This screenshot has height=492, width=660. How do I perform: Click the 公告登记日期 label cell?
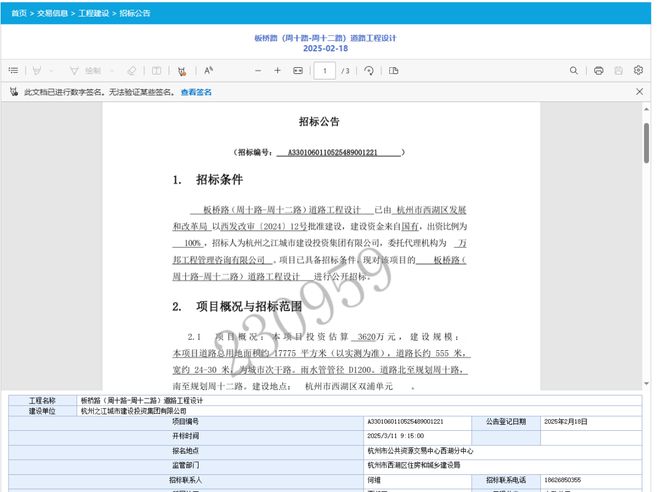pos(506,421)
